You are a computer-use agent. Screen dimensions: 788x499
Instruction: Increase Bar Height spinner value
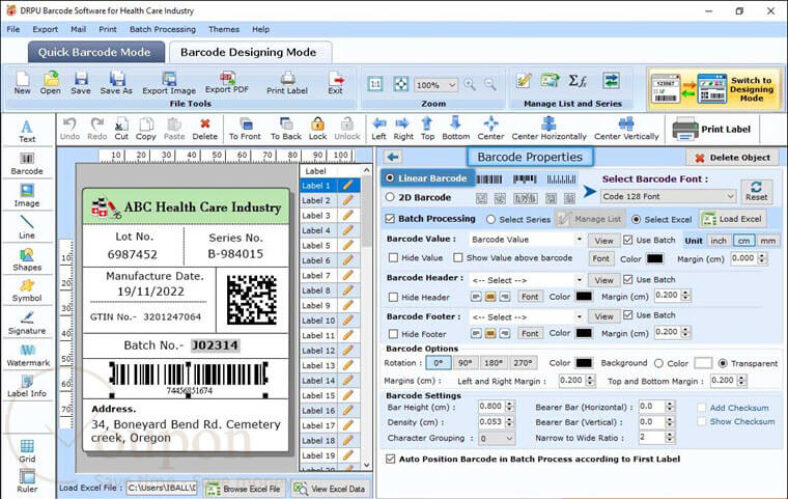tap(510, 403)
